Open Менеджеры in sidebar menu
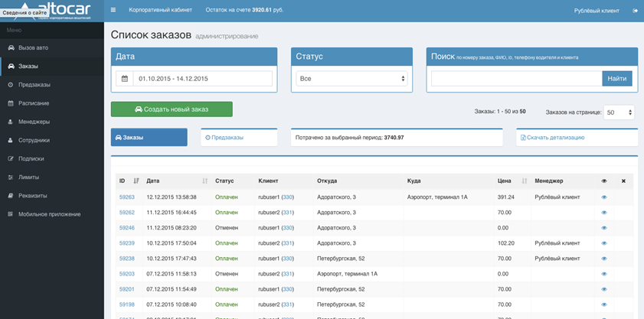The image size is (644, 319). (x=52, y=122)
